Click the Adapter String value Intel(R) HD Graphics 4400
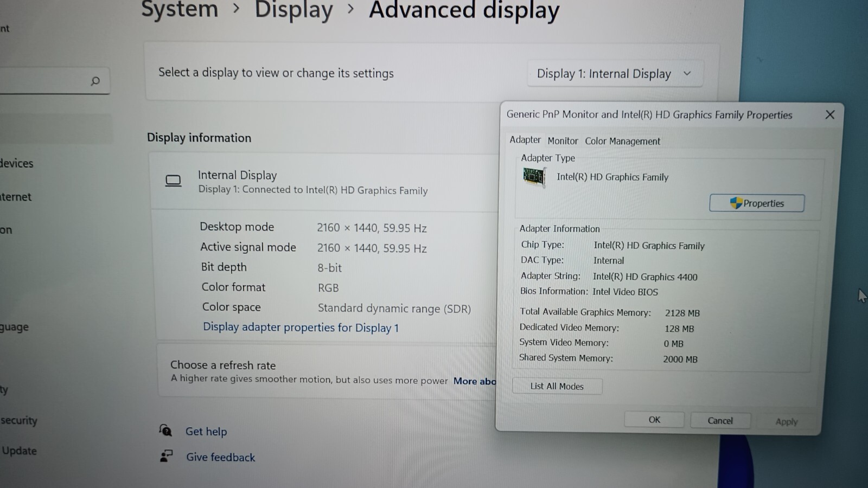Screen dimensions: 868x488 (645, 277)
